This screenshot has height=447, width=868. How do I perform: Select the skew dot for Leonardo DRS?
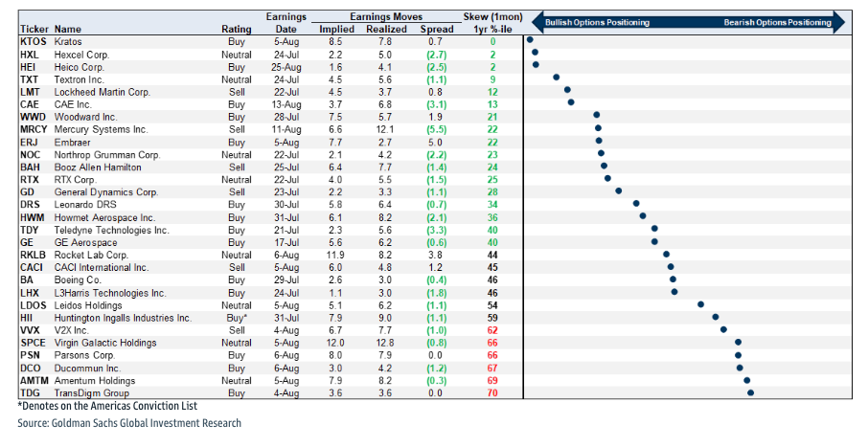636,204
